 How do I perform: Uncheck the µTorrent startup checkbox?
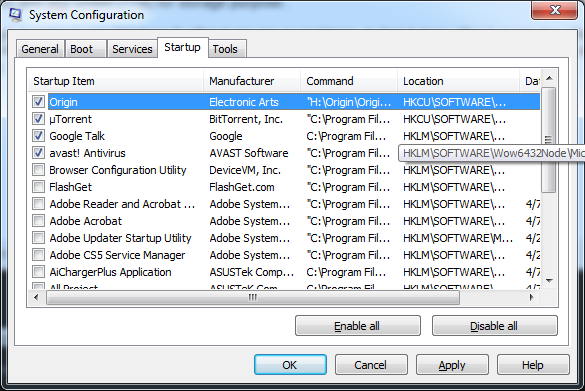[38, 119]
